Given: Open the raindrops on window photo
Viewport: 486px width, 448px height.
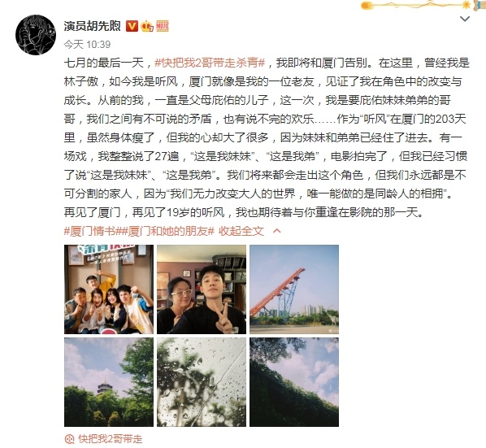Looking at the screenshot, I should tap(202, 382).
